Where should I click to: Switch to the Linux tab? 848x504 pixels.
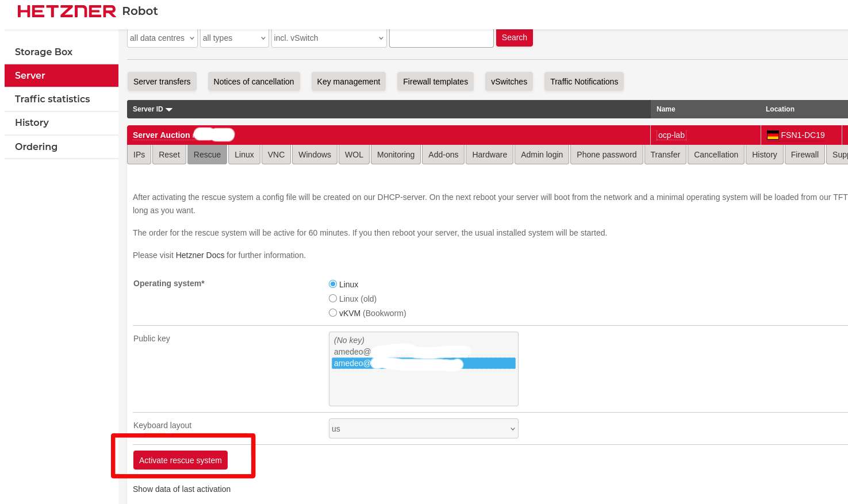point(244,155)
